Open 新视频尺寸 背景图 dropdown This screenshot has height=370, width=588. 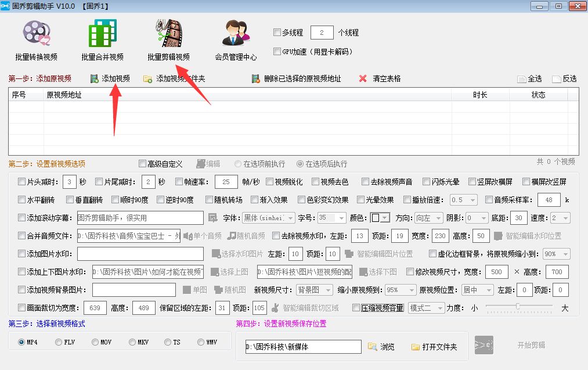314,290
